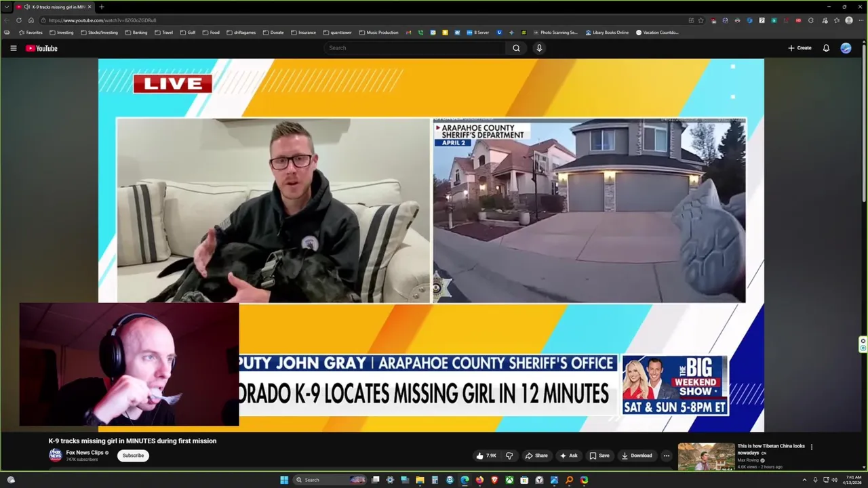Share this video
This screenshot has width=868, height=488.
click(536, 455)
